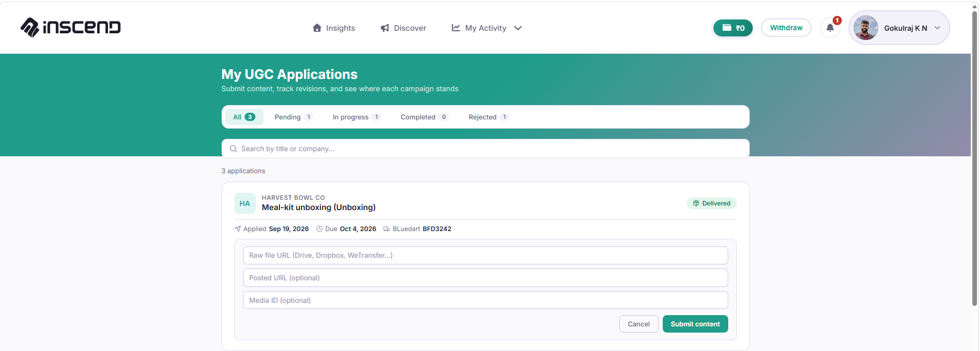Click the Submit content button
Screen dimensions: 980x351
coord(695,324)
